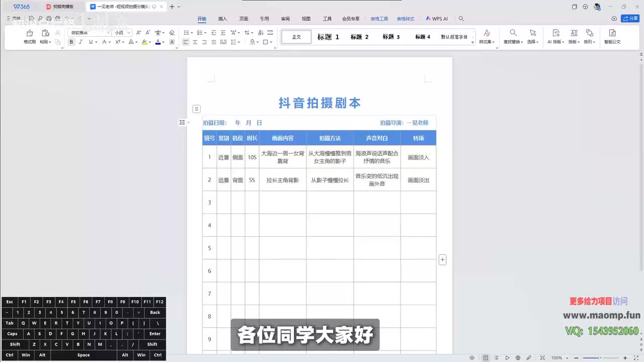644x362 pixels.
Task: Click the full screen icon in status bar
Action: (x=637, y=358)
